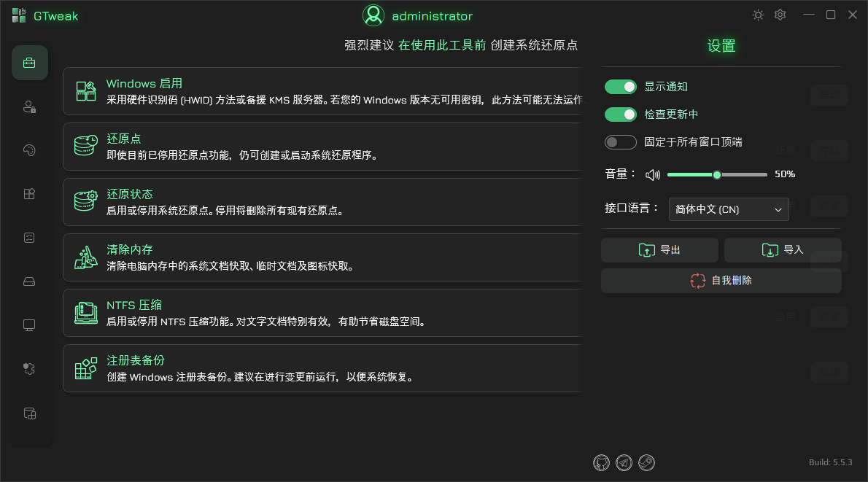Click the administrator profile avatar
868x482 pixels.
[x=373, y=15]
